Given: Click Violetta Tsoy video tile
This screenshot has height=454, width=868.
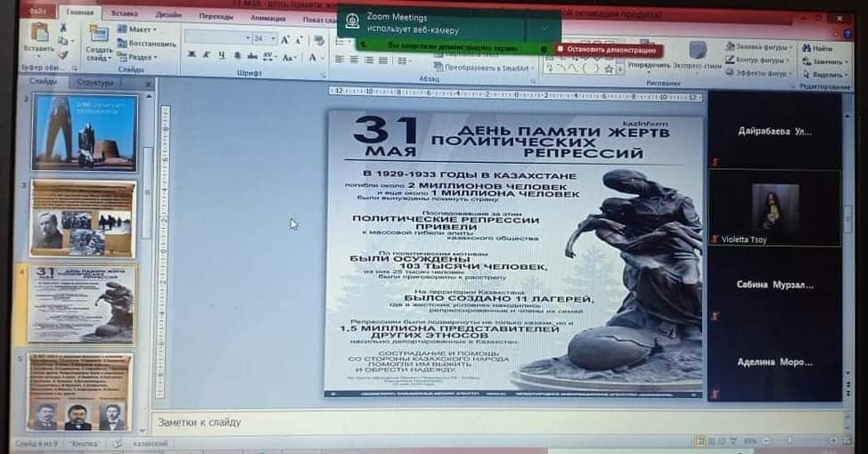Looking at the screenshot, I should [x=775, y=208].
